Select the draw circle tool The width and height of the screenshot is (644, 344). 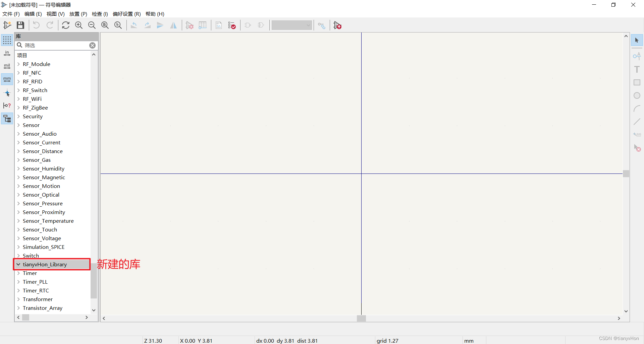(x=637, y=95)
